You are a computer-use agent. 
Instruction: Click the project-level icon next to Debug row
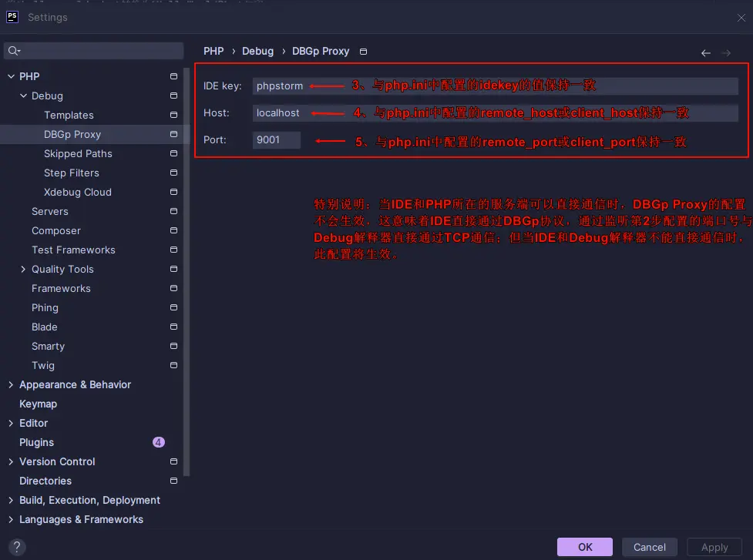tap(174, 96)
